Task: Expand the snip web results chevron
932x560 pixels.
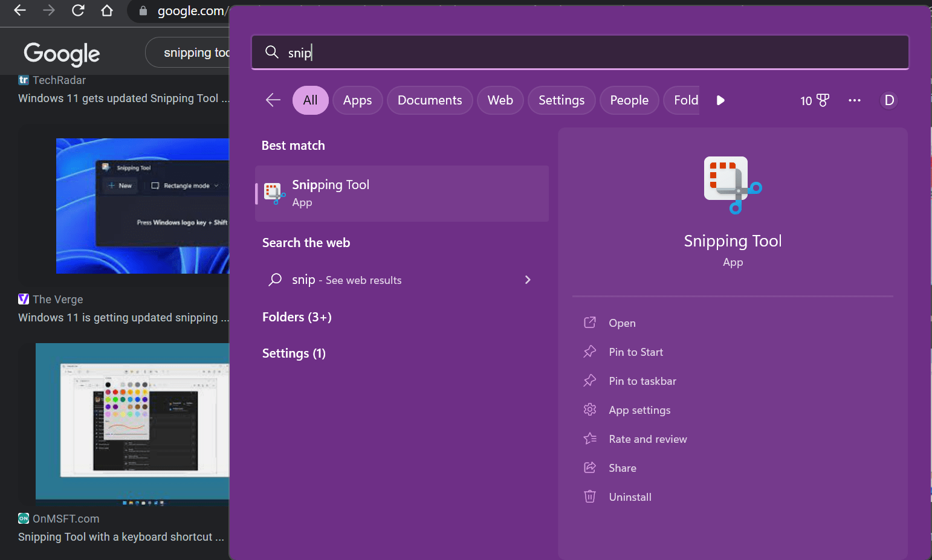Action: tap(528, 280)
